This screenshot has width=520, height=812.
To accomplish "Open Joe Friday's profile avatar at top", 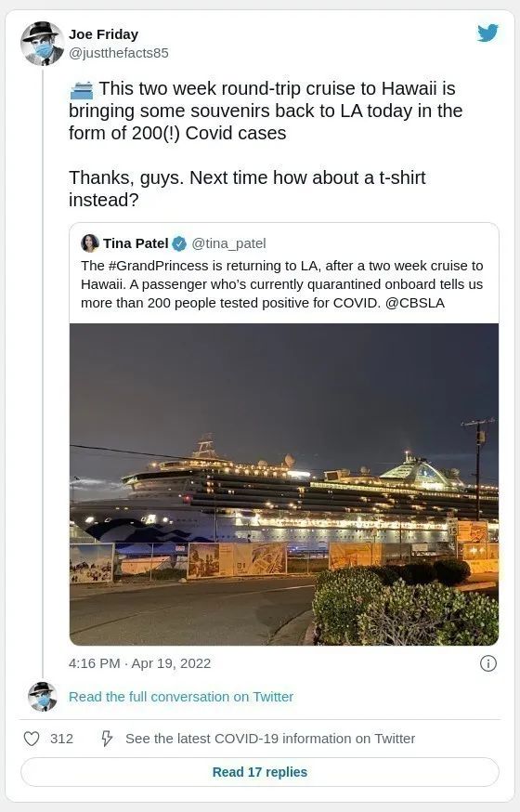I will (43, 44).
